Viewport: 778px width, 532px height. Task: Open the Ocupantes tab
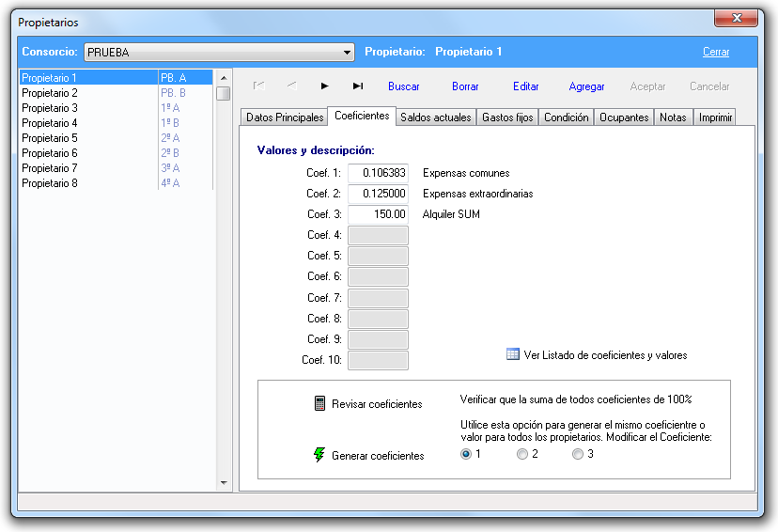624,117
